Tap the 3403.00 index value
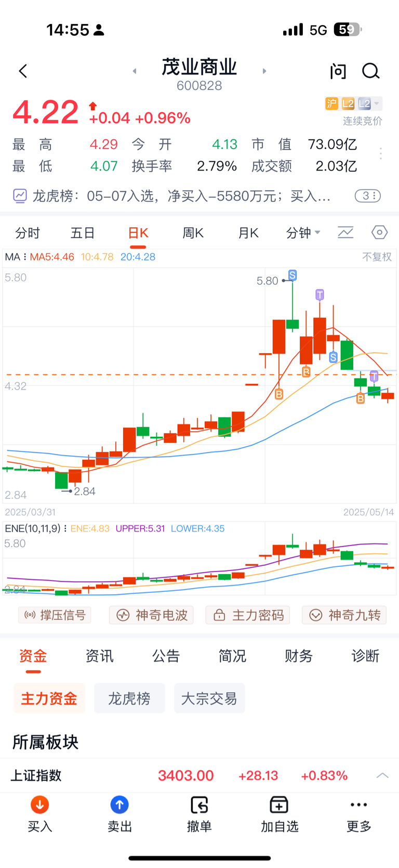This screenshot has width=399, height=868. pos(186,775)
